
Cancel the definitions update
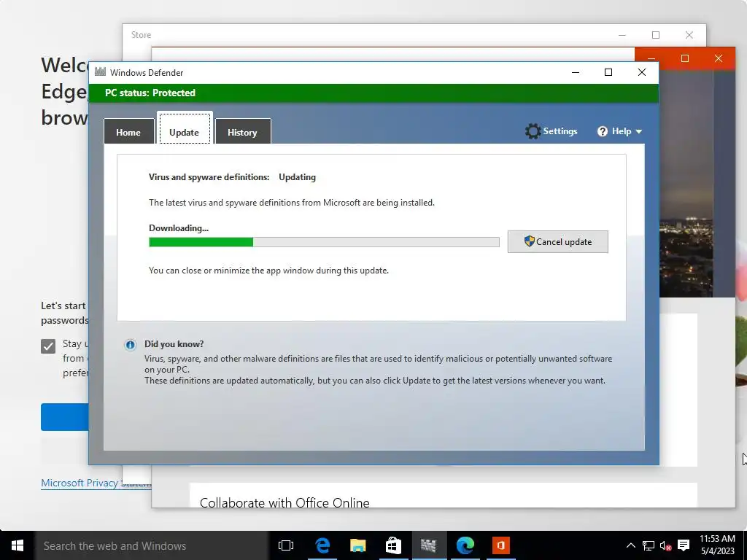(x=557, y=241)
